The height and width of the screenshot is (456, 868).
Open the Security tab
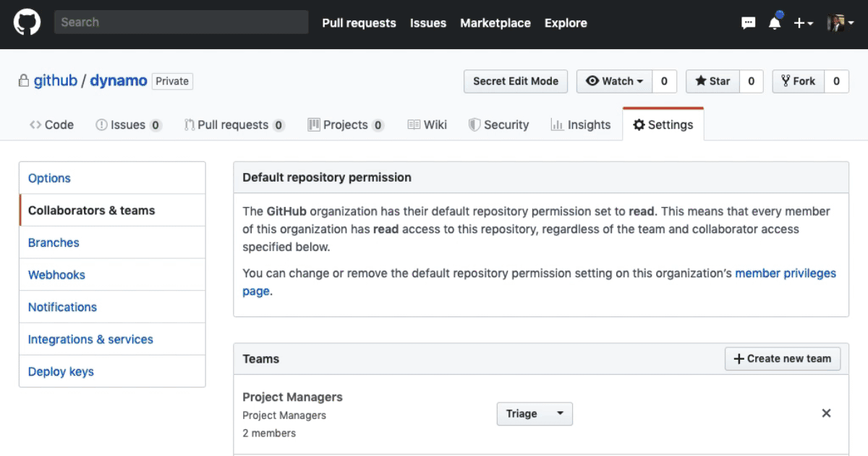[x=499, y=124]
